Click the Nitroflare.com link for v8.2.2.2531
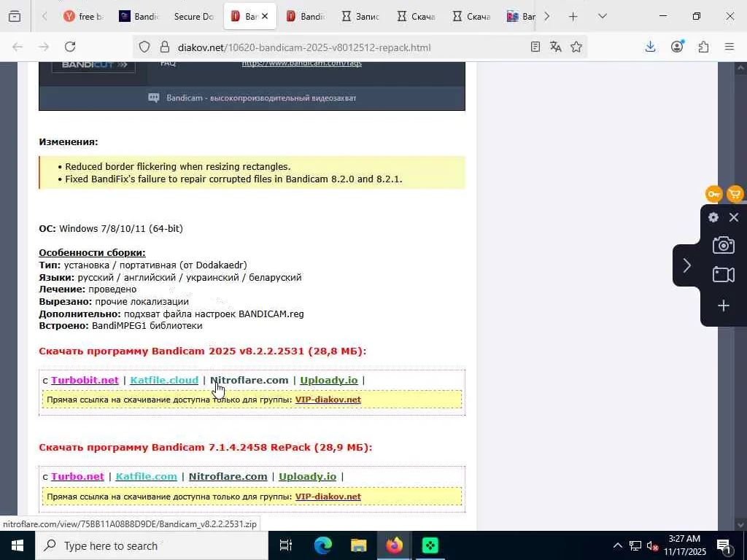The height and width of the screenshot is (560, 747). pyautogui.click(x=249, y=380)
